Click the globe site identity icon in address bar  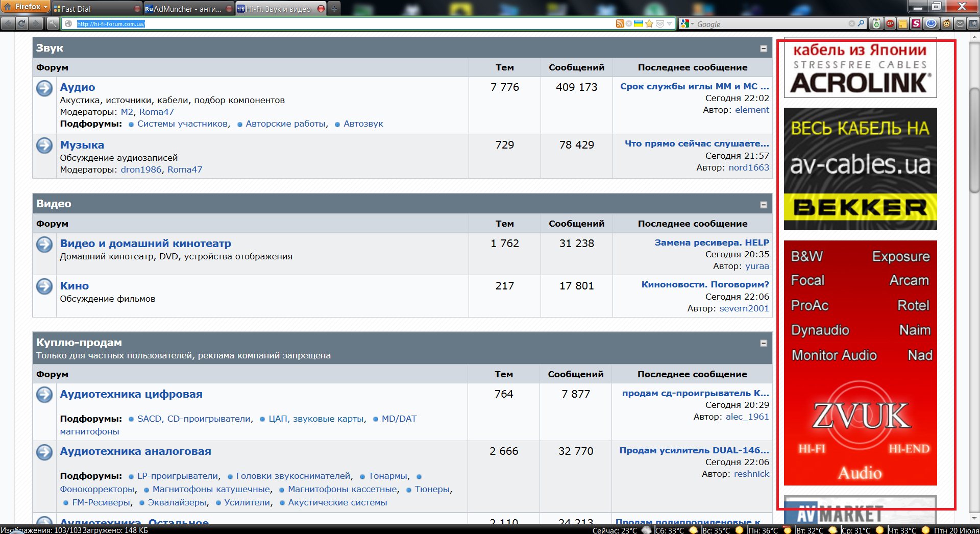[x=68, y=23]
